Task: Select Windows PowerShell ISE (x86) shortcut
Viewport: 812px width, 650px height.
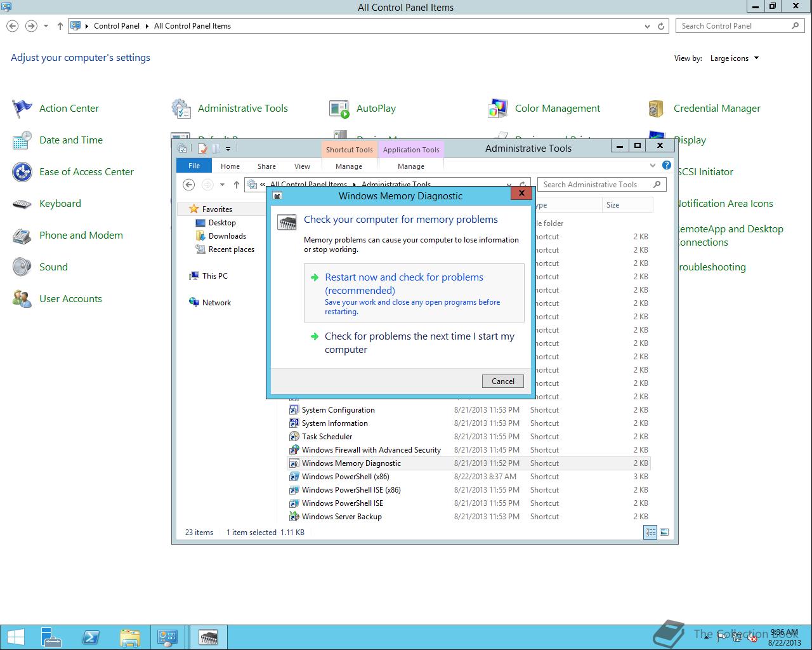Action: [x=469, y=490]
